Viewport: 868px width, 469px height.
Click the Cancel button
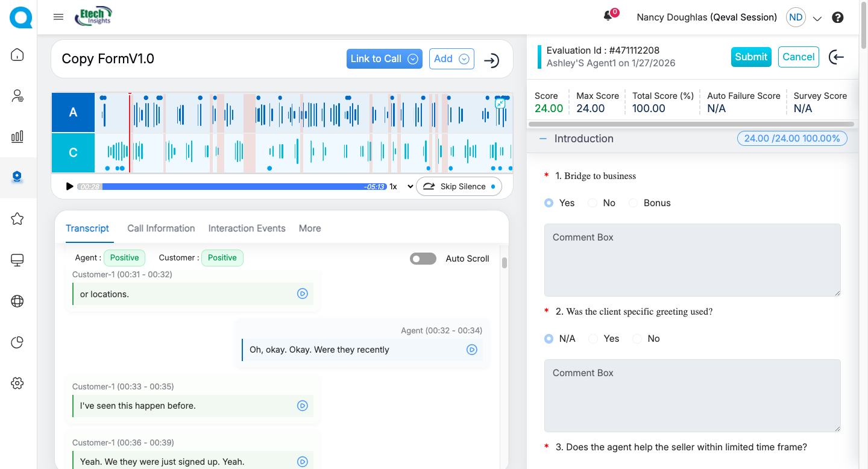[798, 57]
